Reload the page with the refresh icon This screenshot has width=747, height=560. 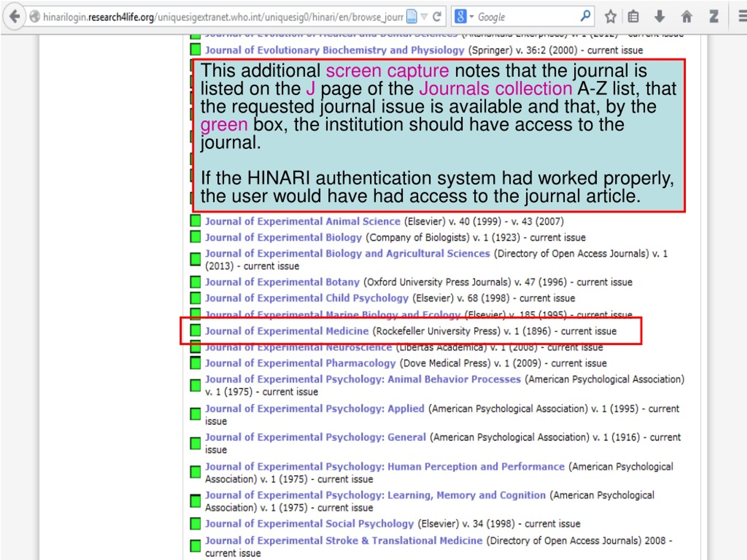(x=437, y=17)
